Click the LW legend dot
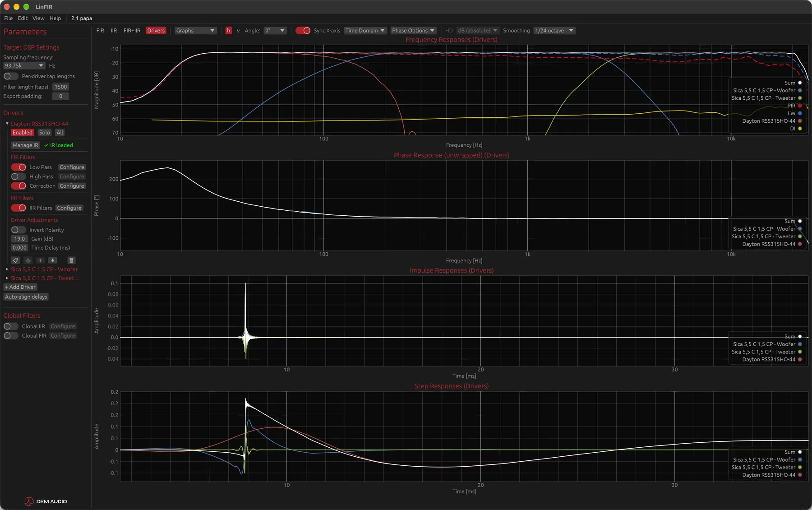Screen dimensions: 812x510 [x=800, y=113]
